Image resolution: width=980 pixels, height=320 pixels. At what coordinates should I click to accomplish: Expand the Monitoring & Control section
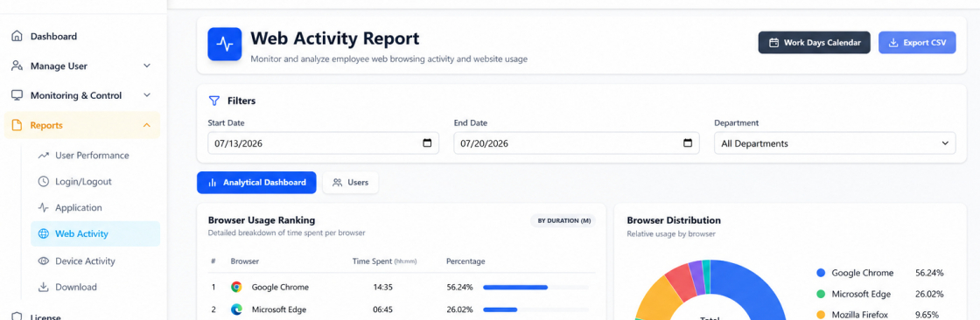click(82, 95)
